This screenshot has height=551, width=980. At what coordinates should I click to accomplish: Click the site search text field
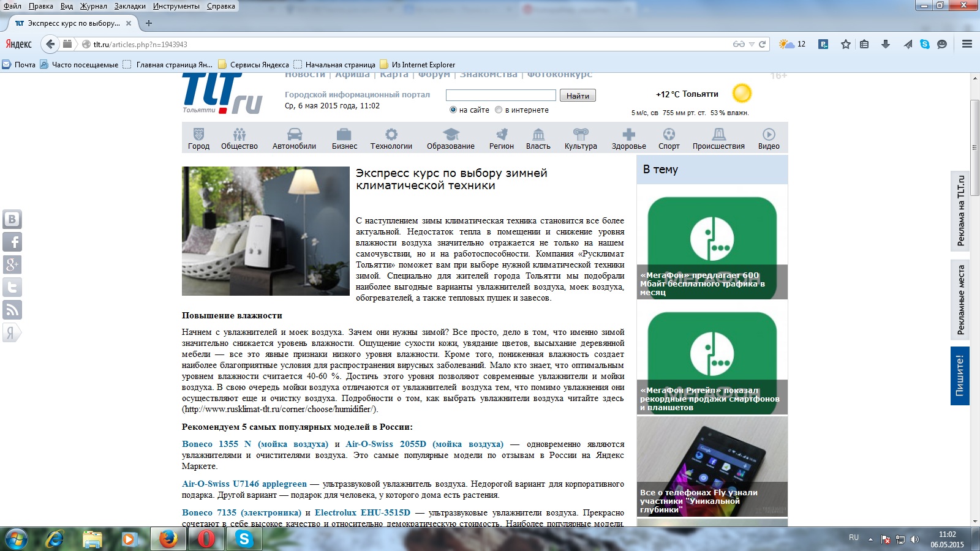pyautogui.click(x=501, y=96)
